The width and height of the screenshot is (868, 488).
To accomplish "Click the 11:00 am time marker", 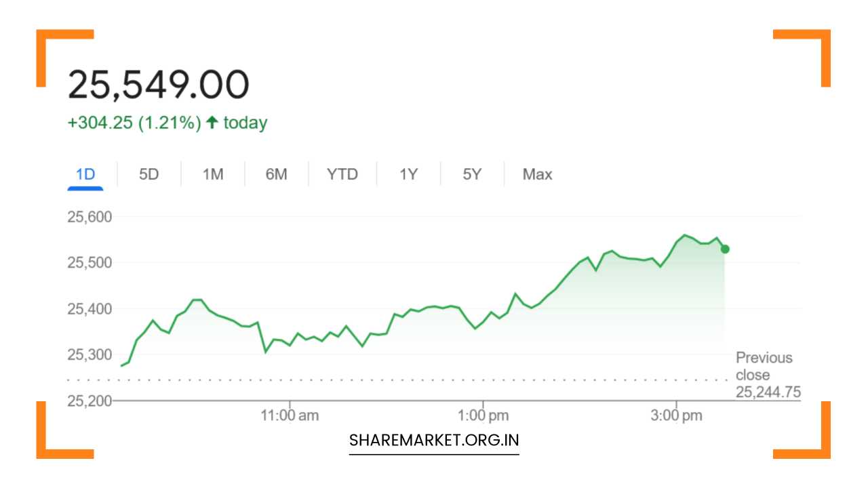I will (x=291, y=415).
